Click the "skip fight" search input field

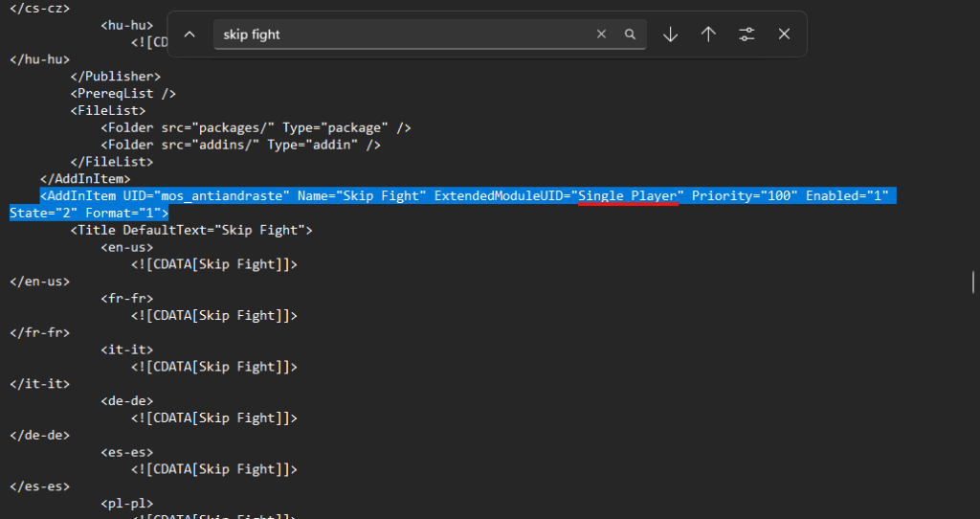click(402, 34)
